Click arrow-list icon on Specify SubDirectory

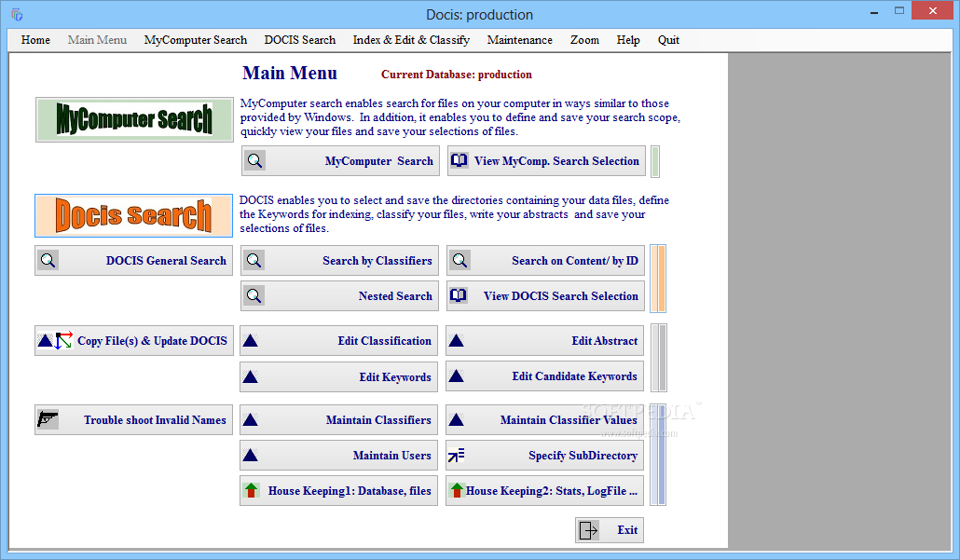pyautogui.click(x=457, y=456)
